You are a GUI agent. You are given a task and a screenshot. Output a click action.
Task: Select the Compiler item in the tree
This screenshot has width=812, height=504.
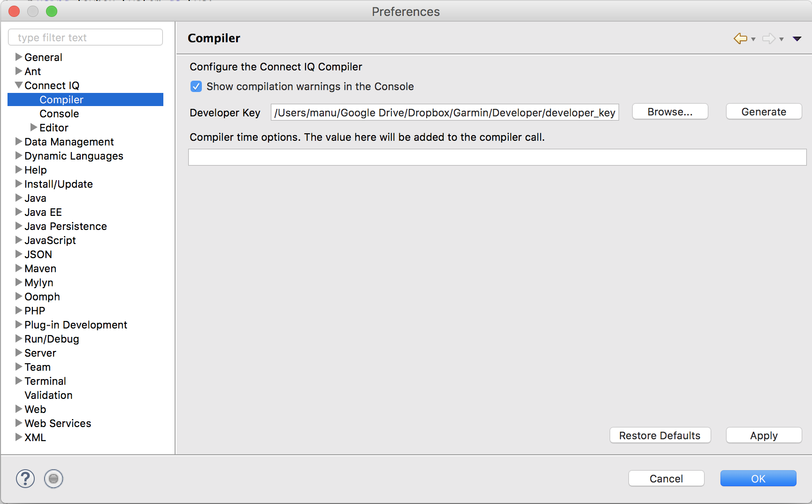[x=61, y=99]
